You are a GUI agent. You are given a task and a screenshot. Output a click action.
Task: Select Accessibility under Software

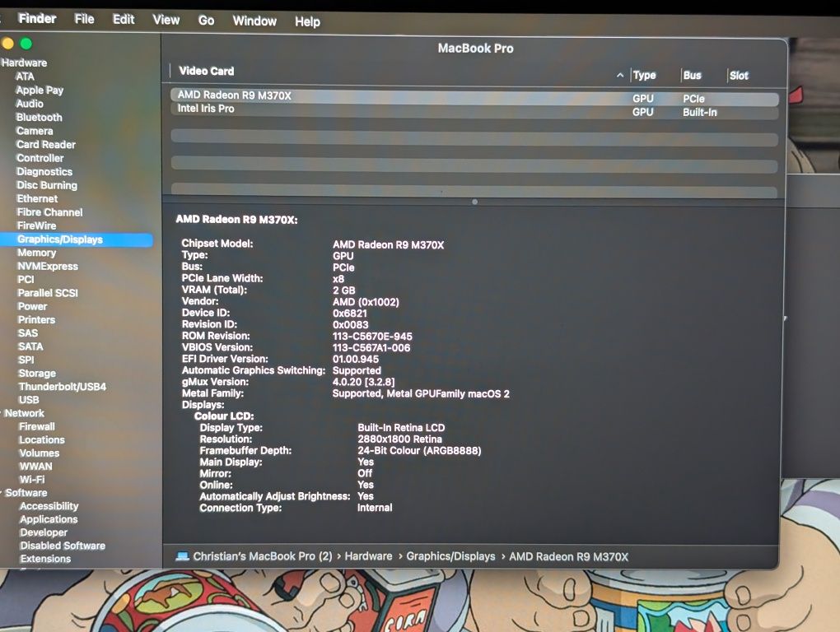click(x=49, y=506)
